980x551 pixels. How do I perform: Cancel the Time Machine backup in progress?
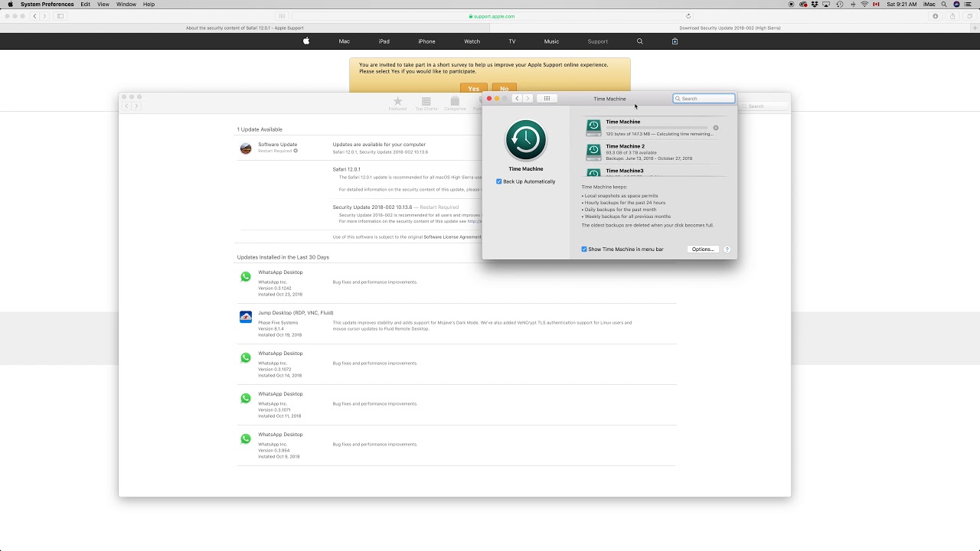(716, 128)
